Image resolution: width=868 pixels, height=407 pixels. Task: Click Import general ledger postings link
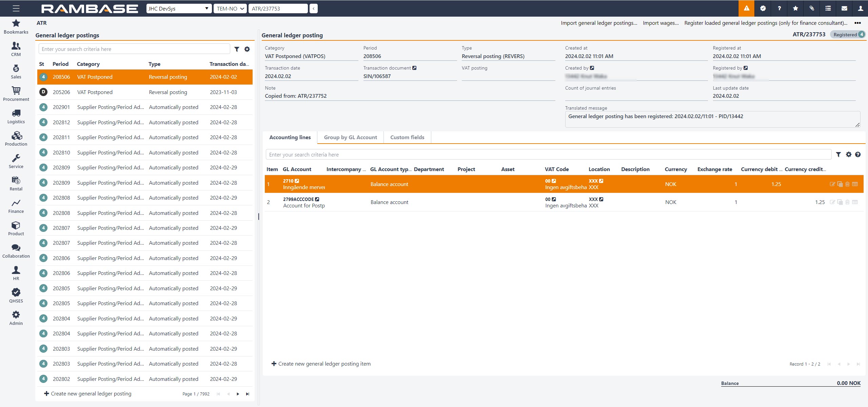599,23
